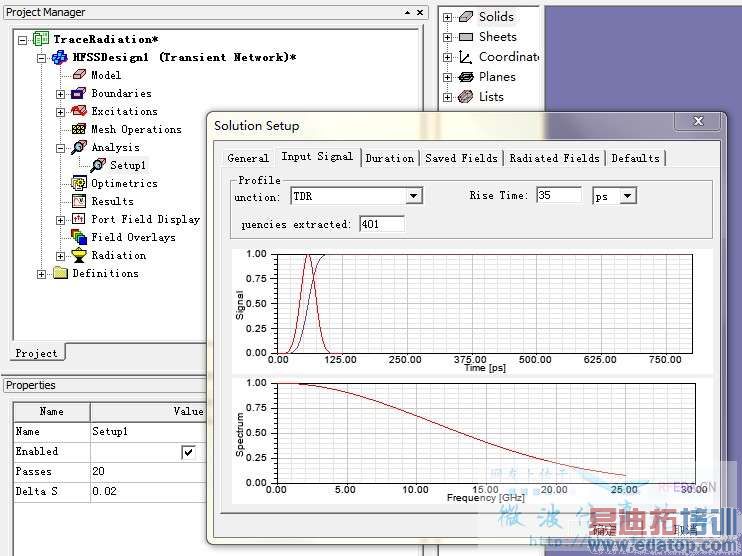Expand the Solids node in model tree
This screenshot has width=742, height=556.
[x=447, y=17]
